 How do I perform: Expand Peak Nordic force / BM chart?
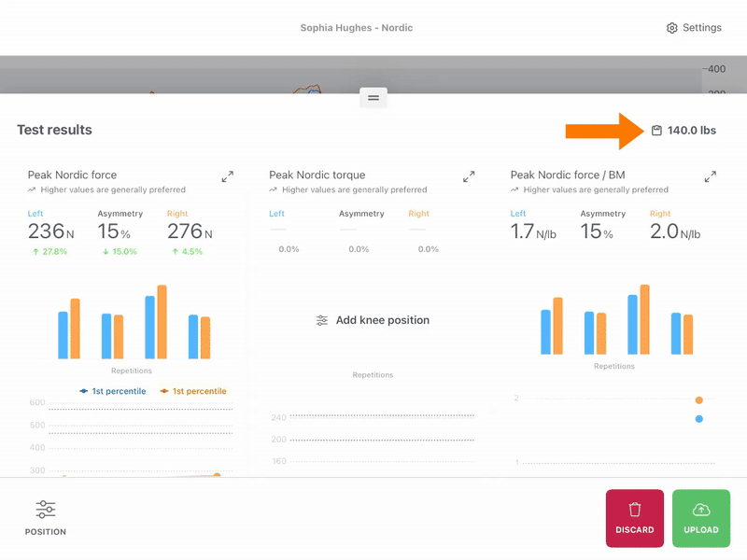[711, 176]
